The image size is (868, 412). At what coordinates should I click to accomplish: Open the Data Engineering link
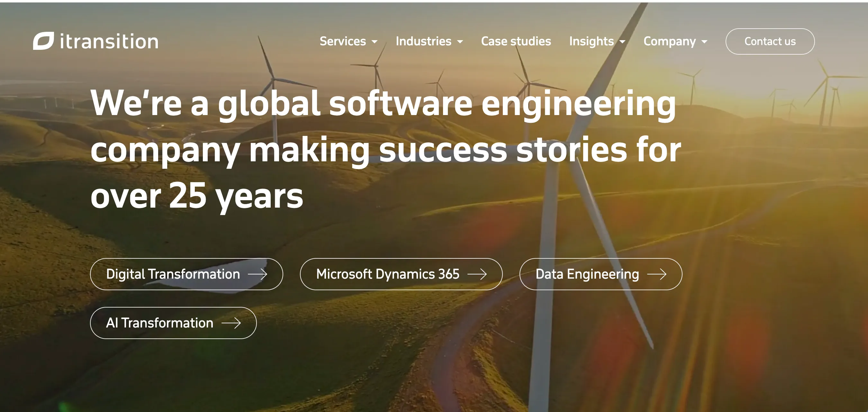[x=601, y=274]
